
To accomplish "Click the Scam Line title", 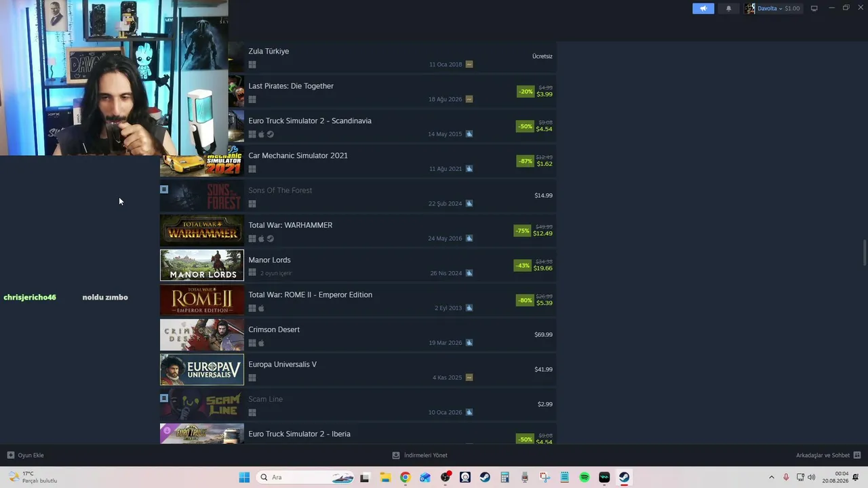I will (265, 399).
